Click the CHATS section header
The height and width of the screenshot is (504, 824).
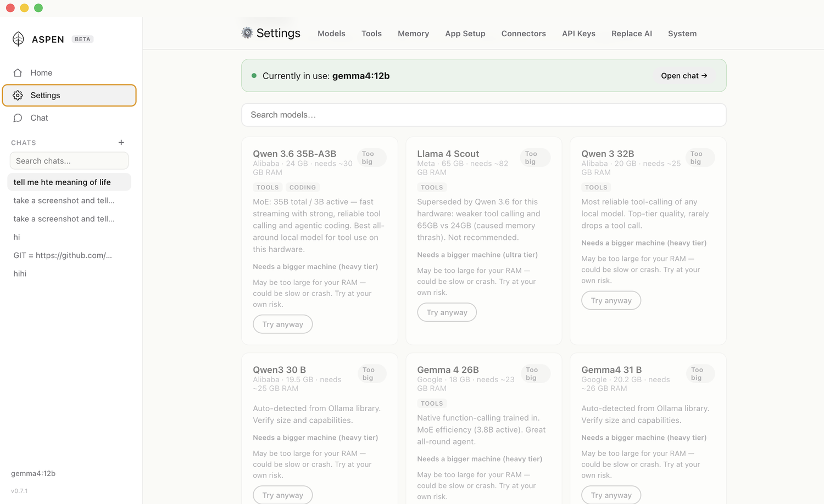24,143
